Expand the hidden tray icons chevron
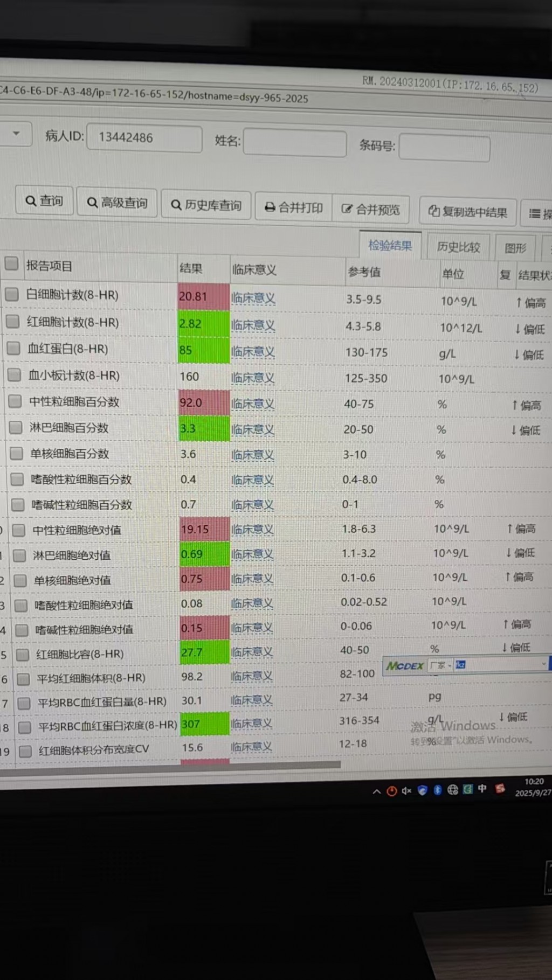The image size is (552, 980). (x=377, y=791)
